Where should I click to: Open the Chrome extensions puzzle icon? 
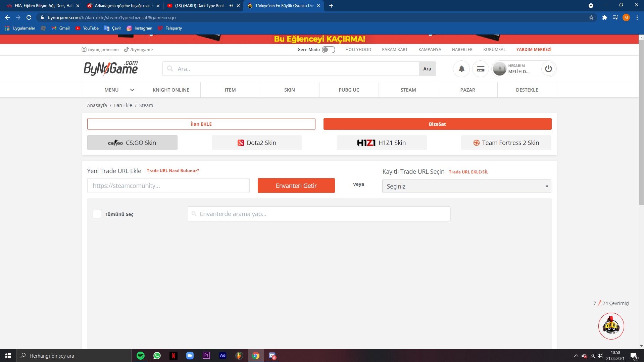pyautogui.click(x=604, y=17)
